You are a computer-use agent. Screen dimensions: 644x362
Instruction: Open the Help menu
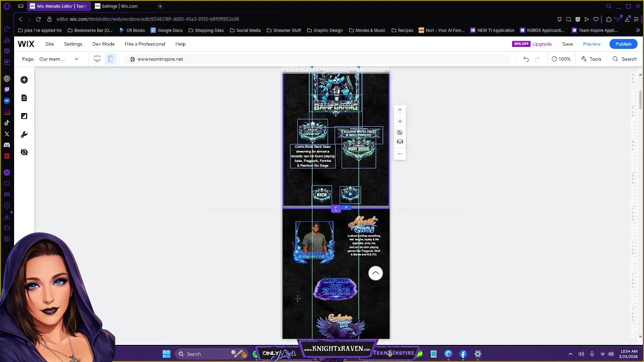click(180, 44)
